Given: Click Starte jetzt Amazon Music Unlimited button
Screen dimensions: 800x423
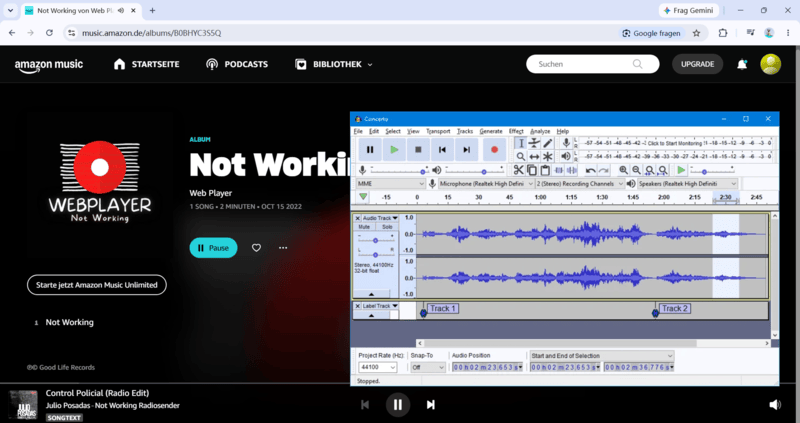Looking at the screenshot, I should (97, 285).
